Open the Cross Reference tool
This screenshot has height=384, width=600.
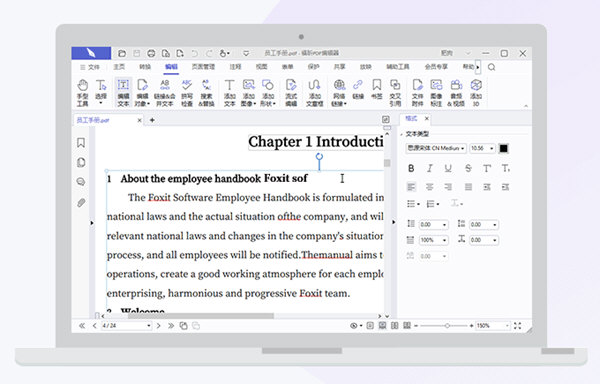(395, 93)
